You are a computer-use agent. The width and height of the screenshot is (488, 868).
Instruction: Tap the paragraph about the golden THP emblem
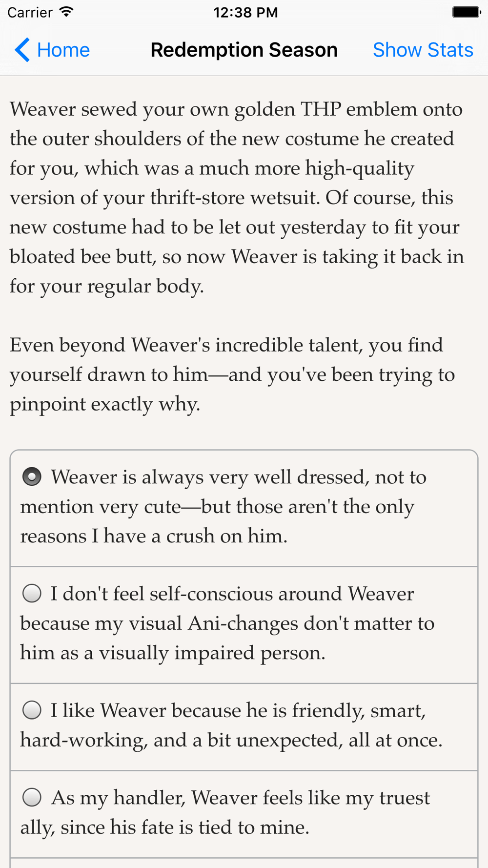[x=237, y=197]
